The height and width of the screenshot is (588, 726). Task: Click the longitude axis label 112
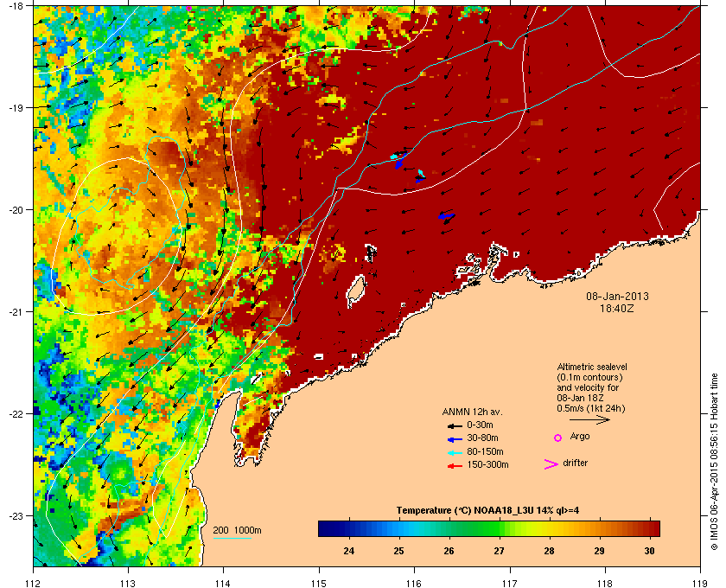tap(33, 583)
